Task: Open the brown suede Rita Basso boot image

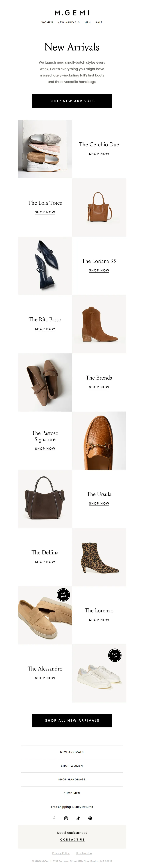Action: (99, 324)
